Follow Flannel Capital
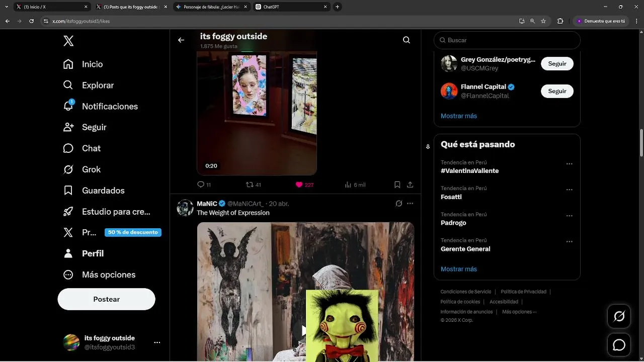Image resolution: width=644 pixels, height=362 pixels. pyautogui.click(x=557, y=91)
